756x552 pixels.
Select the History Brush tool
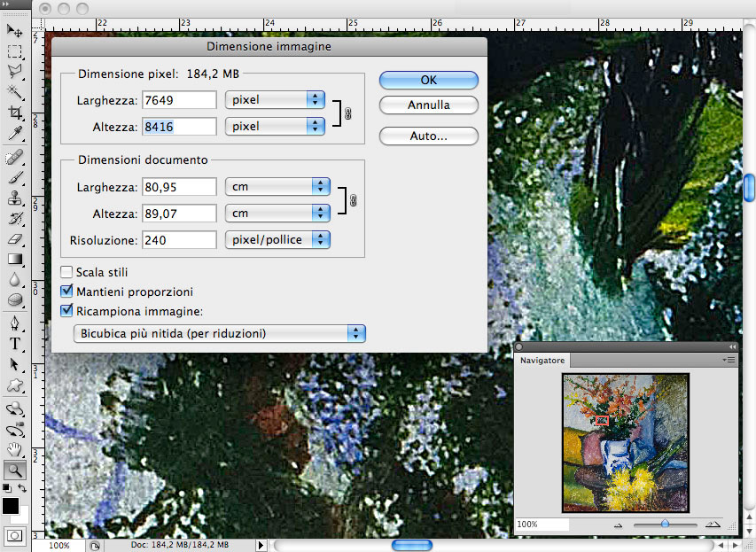click(x=14, y=218)
